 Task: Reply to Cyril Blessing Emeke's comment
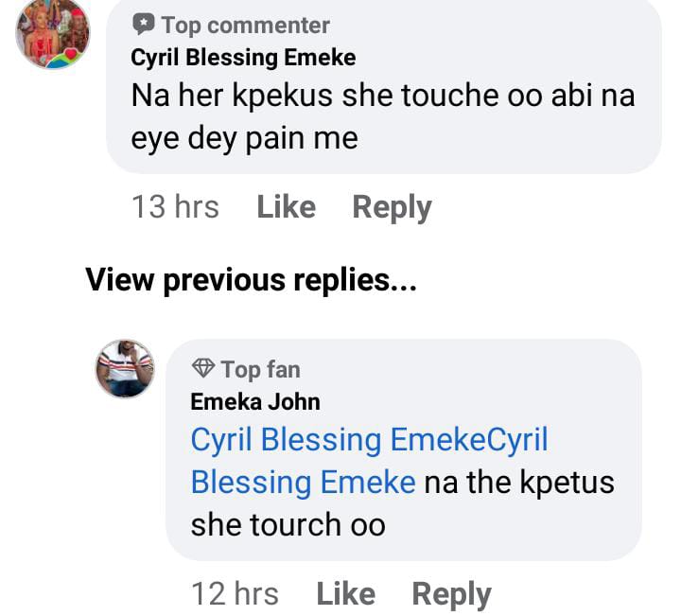[x=392, y=207]
